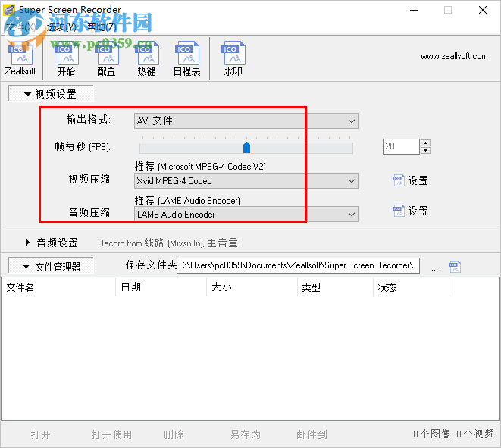Collapse the 文件管理器 section

click(x=51, y=267)
